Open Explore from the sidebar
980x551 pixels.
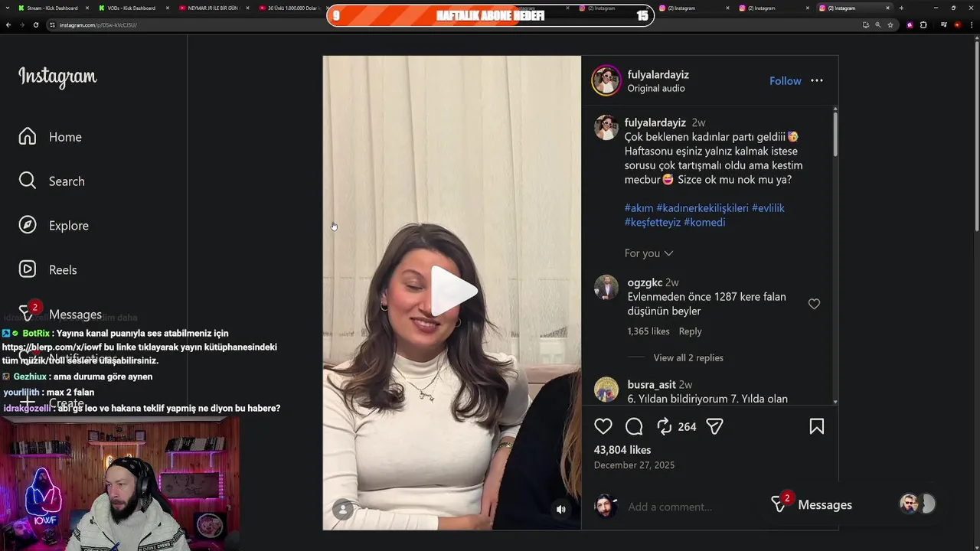click(54, 225)
